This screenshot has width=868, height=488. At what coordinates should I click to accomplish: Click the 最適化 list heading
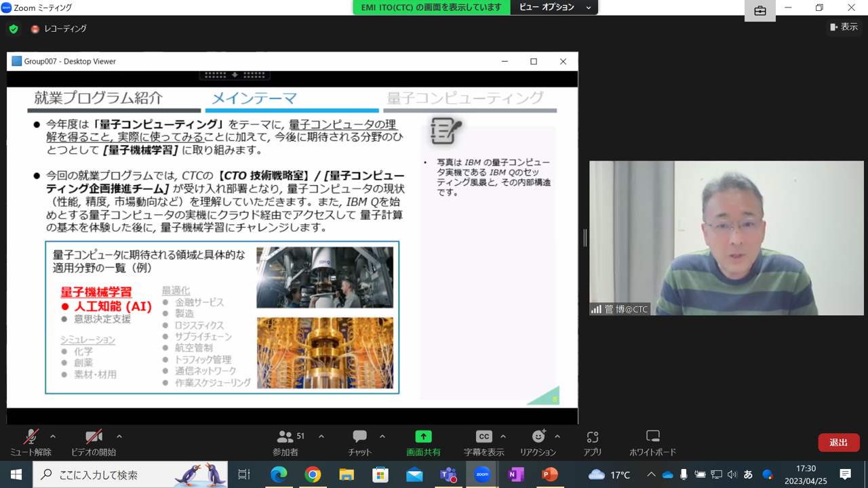coord(176,290)
